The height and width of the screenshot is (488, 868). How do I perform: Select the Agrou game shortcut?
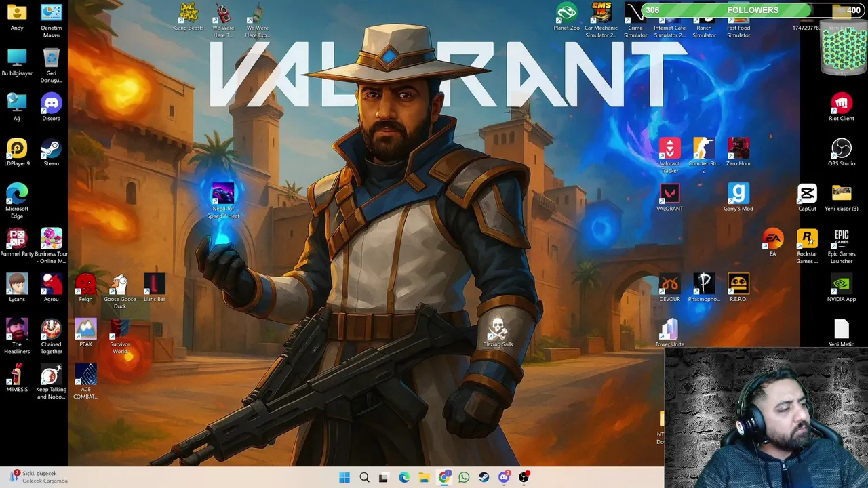tap(51, 289)
